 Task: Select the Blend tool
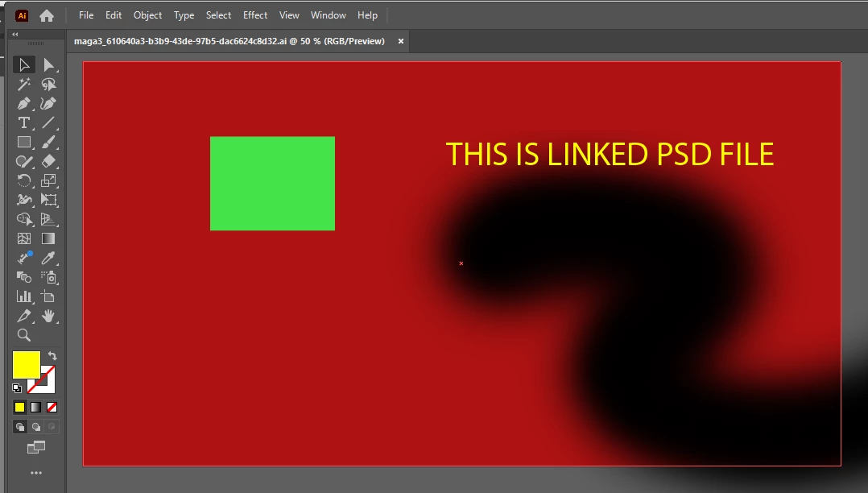click(x=24, y=277)
